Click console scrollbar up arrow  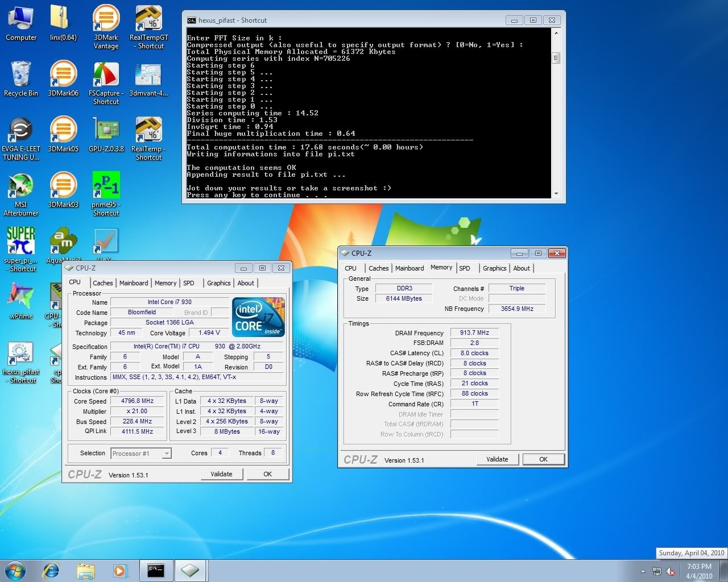point(556,34)
